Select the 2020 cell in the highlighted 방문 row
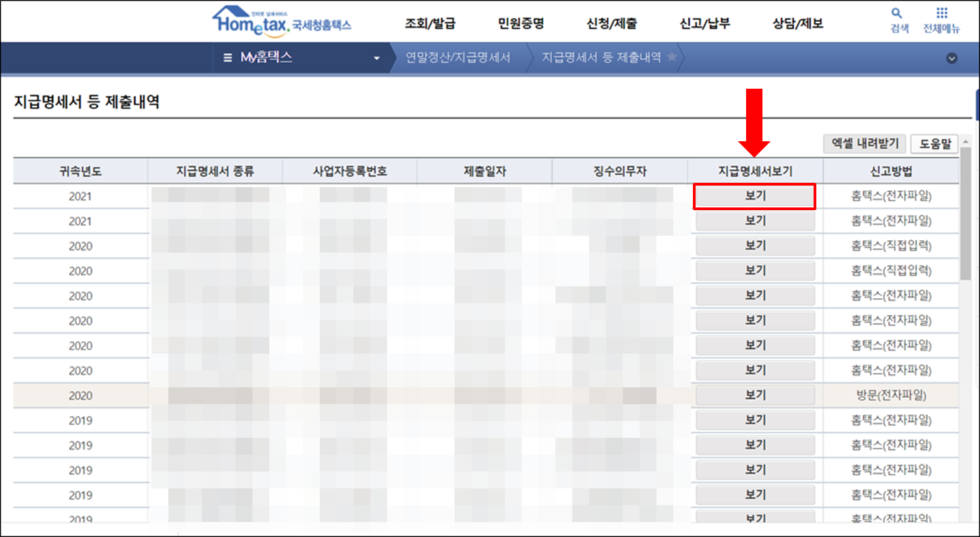980x537 pixels. coord(80,396)
